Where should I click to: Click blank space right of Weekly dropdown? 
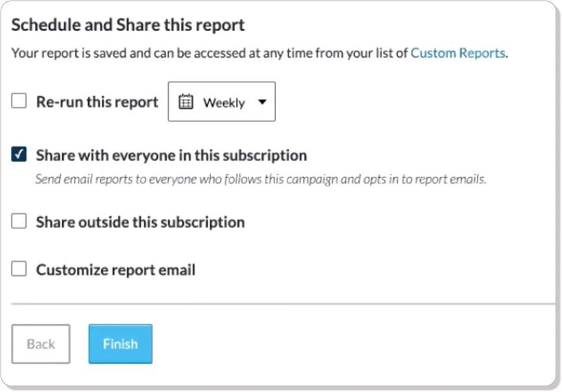[412, 102]
